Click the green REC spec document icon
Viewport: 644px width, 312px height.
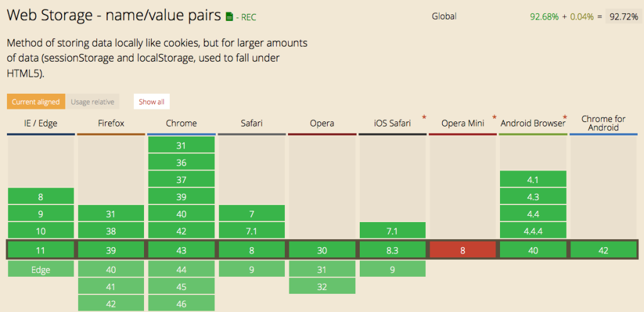pos(230,17)
